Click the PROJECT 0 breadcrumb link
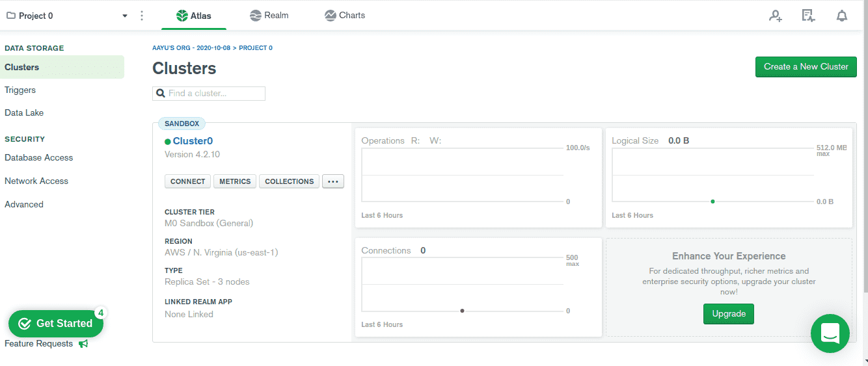 click(x=256, y=48)
